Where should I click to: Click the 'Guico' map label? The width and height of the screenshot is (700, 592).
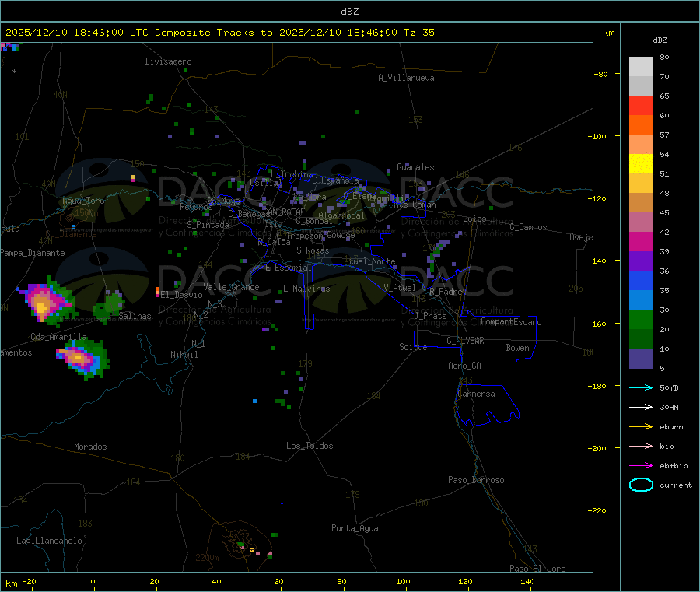pos(474,219)
